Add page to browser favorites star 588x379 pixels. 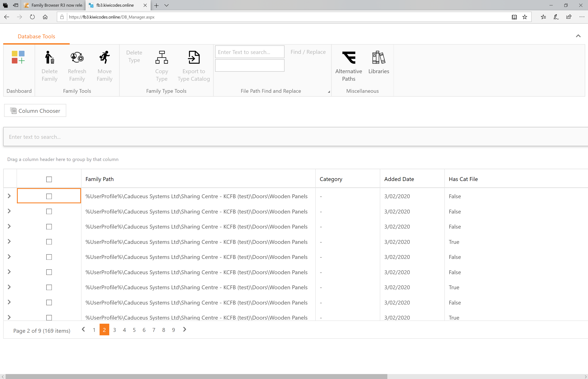point(525,17)
